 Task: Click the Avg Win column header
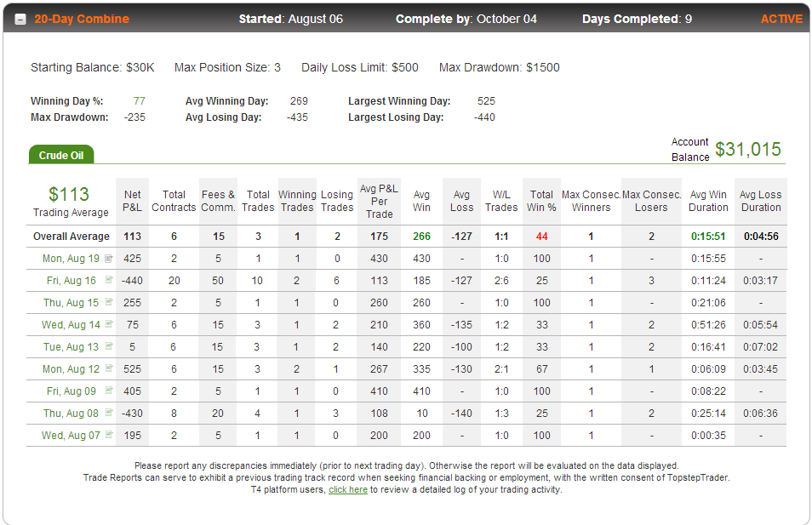point(421,201)
